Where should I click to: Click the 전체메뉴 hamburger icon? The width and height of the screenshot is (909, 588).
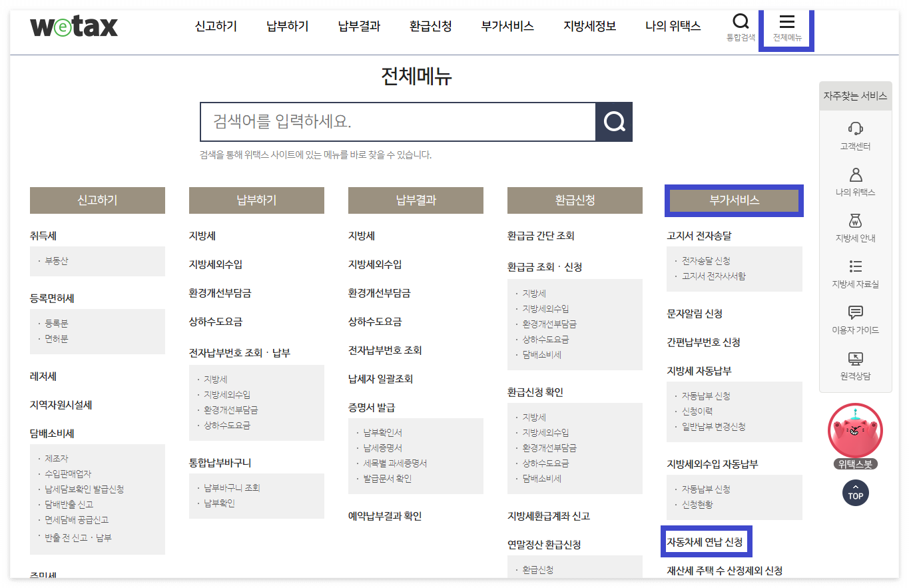coord(786,27)
